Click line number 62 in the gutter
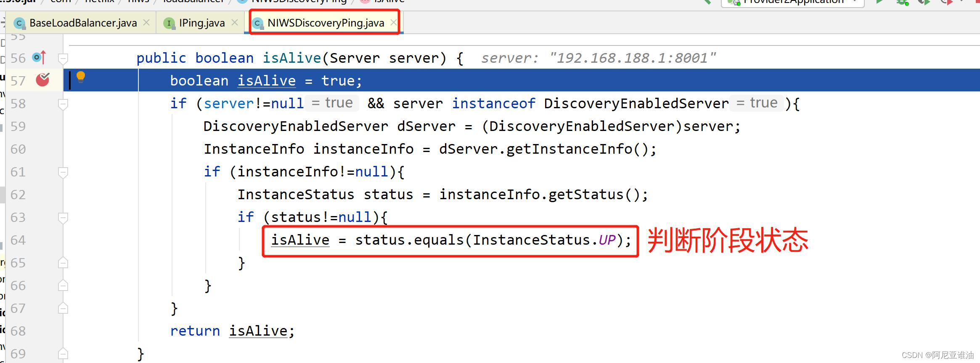The image size is (980, 363). 18,195
